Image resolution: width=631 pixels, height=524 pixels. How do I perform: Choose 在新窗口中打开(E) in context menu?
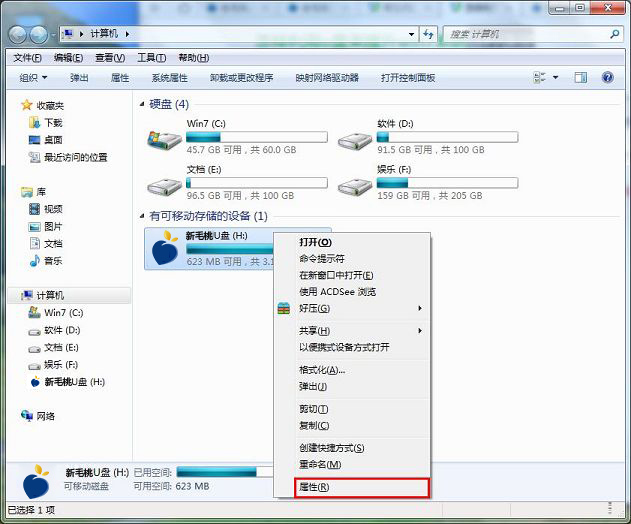tap(352, 275)
